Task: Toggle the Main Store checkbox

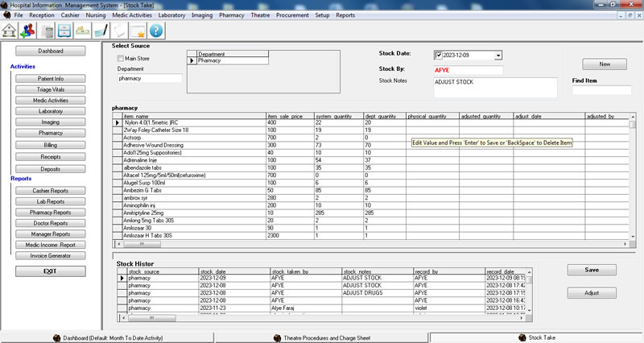Action: pos(121,58)
